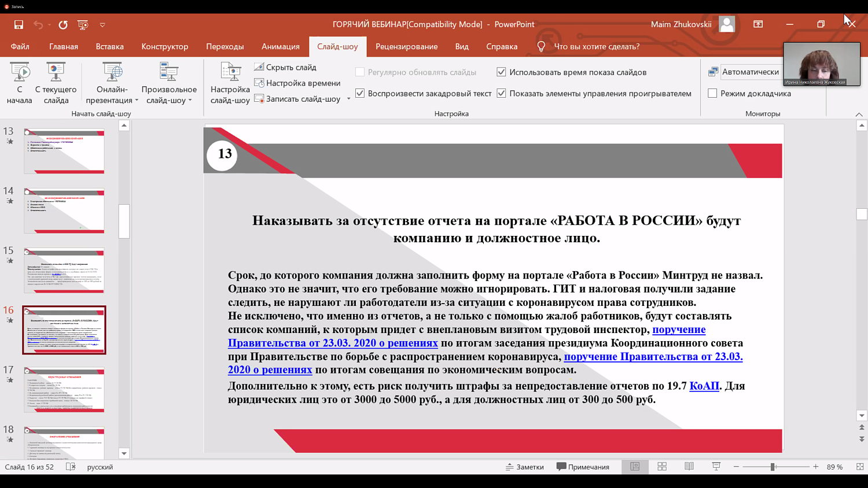Image resolution: width=868 pixels, height=488 pixels.
Task: Open Set Up Slide Show settings
Action: coord(230,84)
